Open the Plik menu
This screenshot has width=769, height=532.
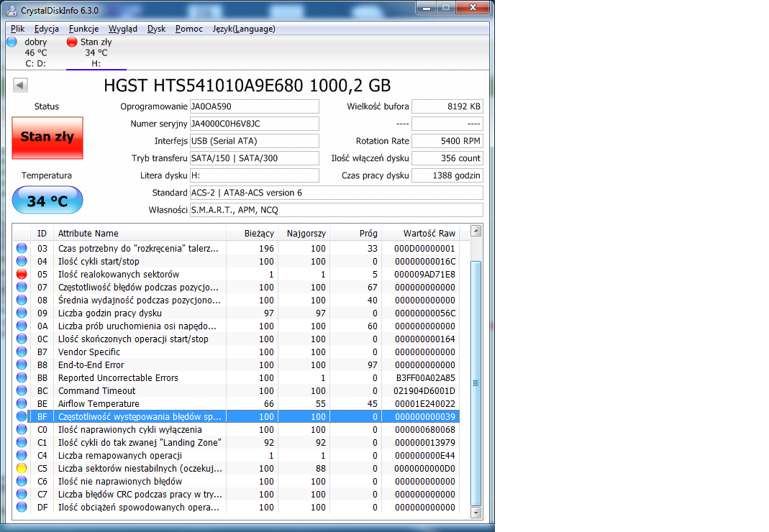18,29
